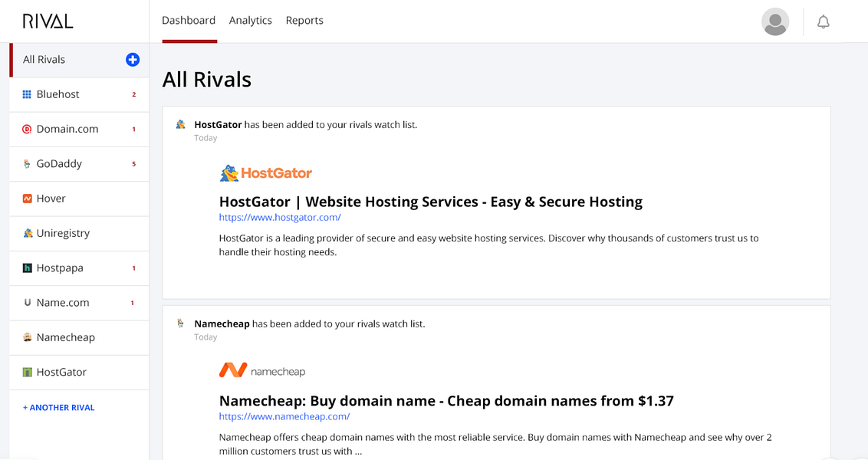Click the Today timestamp under HostGator
This screenshot has height=460, width=868.
coord(205,138)
